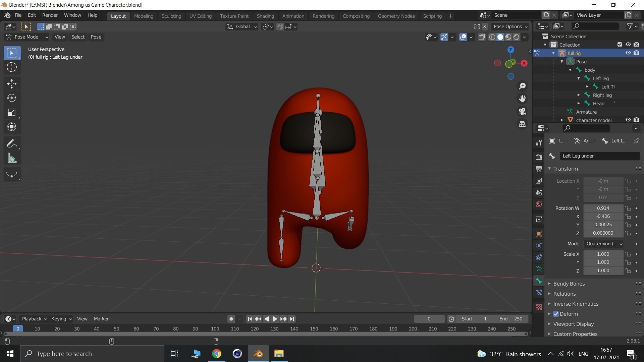Viewport: 644px width, 362px height.
Task: Open the Pose Options dropdown
Action: (x=510, y=26)
